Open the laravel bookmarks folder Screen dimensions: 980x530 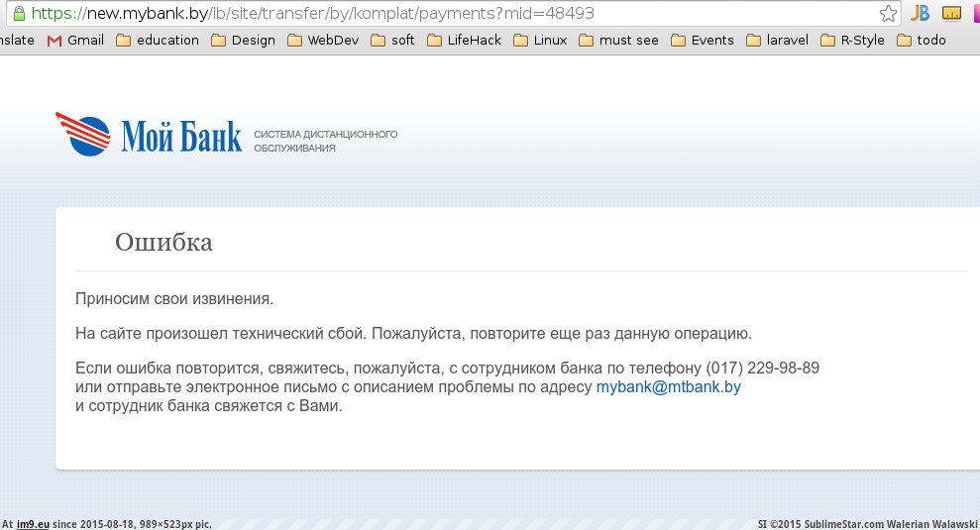click(778, 41)
